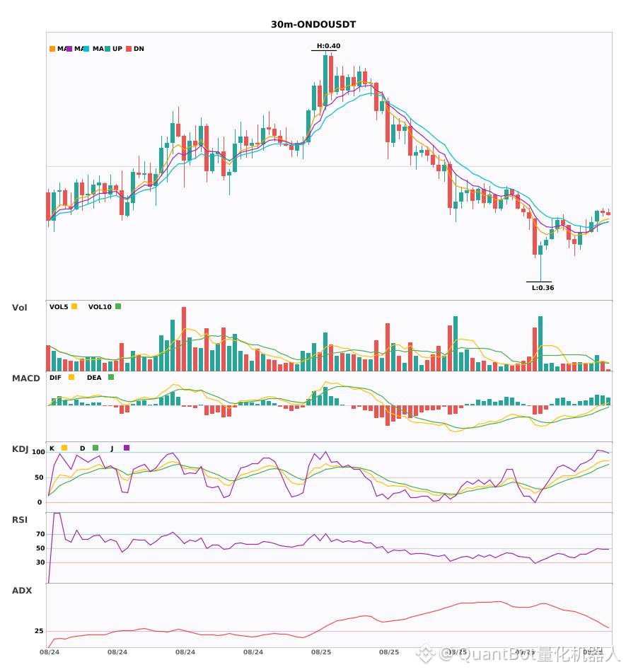Select the ADX panel label
The width and height of the screenshot is (626, 672).
22,591
